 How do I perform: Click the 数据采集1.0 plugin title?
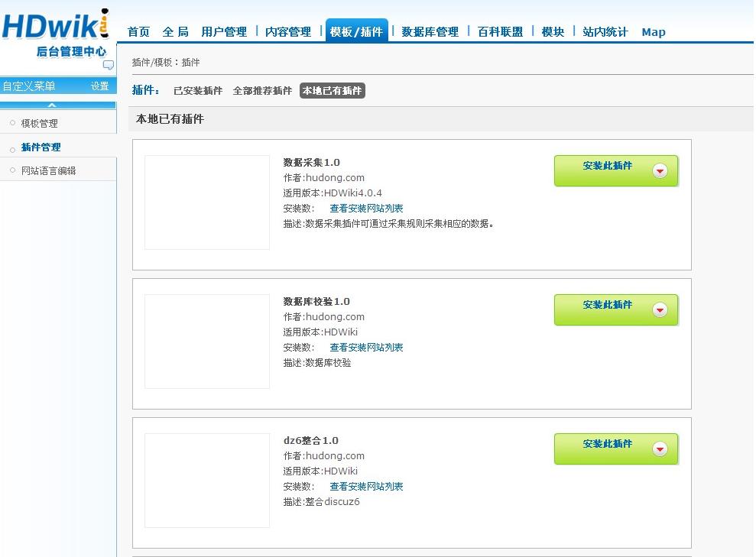point(311,163)
